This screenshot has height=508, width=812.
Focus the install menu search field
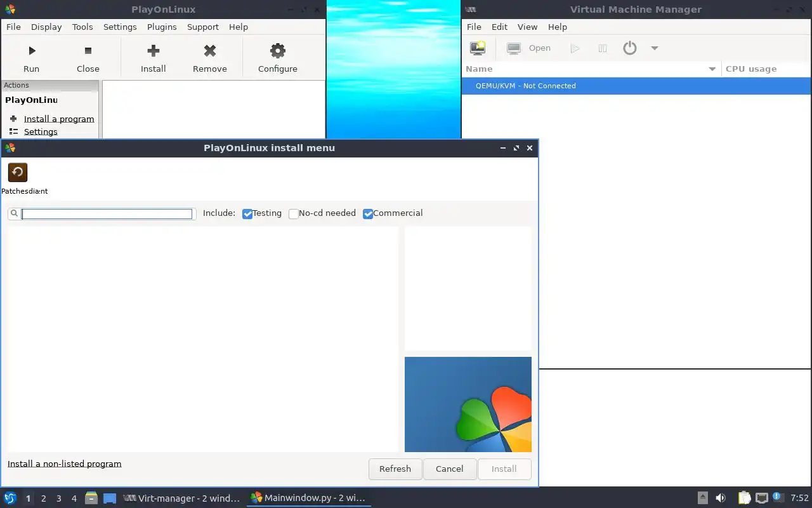coord(107,214)
